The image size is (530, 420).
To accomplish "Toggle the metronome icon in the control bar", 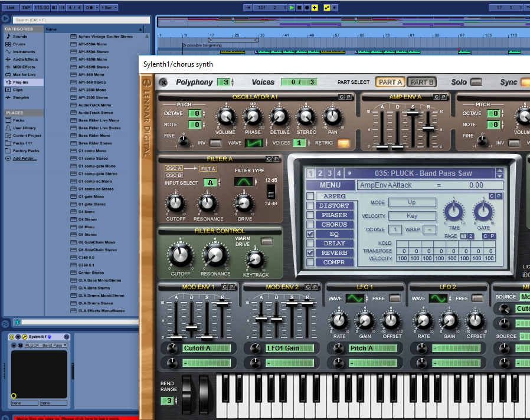I will pos(89,8).
